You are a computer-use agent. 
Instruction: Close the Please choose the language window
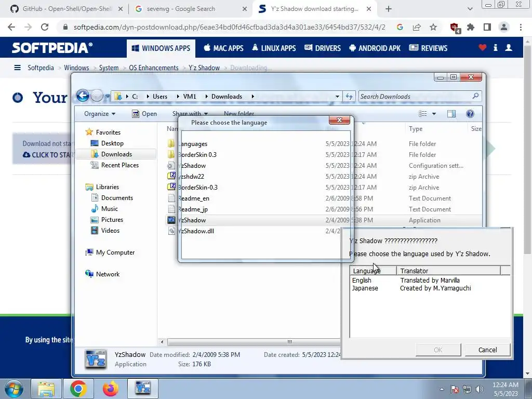[x=339, y=120]
